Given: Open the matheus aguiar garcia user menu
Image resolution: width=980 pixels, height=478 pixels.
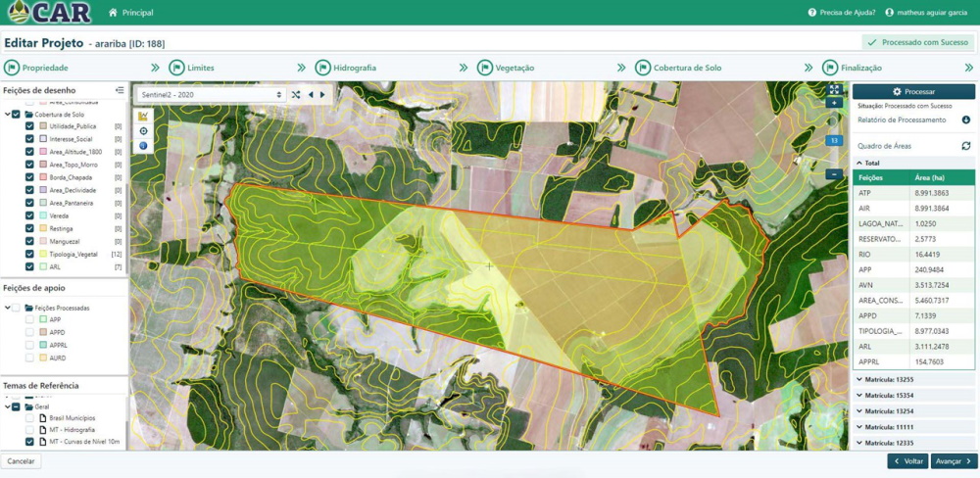Looking at the screenshot, I should pyautogui.click(x=926, y=13).
